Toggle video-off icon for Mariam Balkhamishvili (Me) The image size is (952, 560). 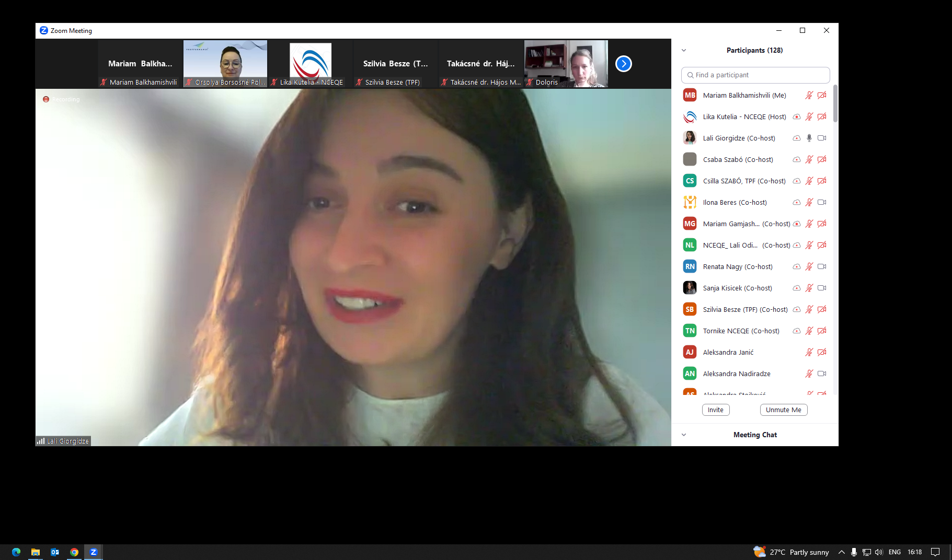click(x=821, y=95)
